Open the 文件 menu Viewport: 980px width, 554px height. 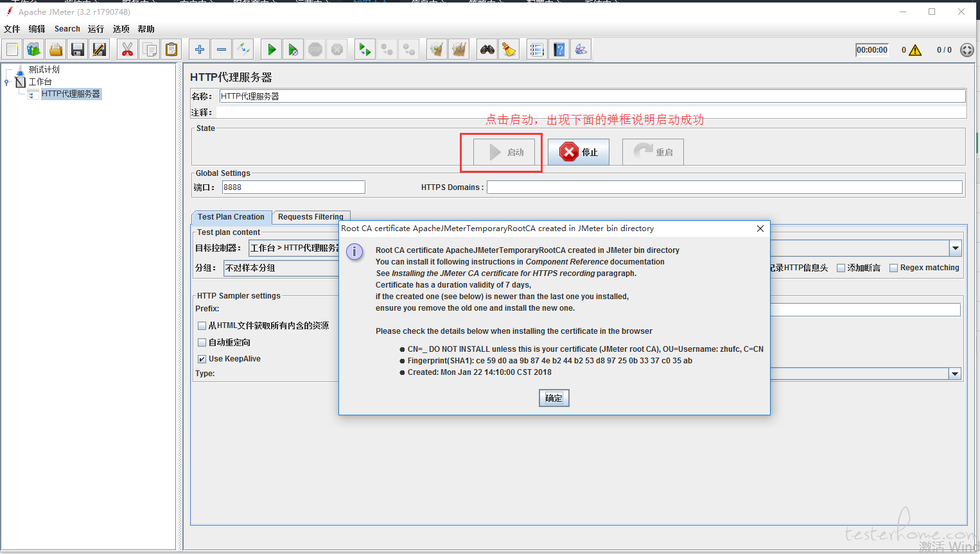click(12, 29)
